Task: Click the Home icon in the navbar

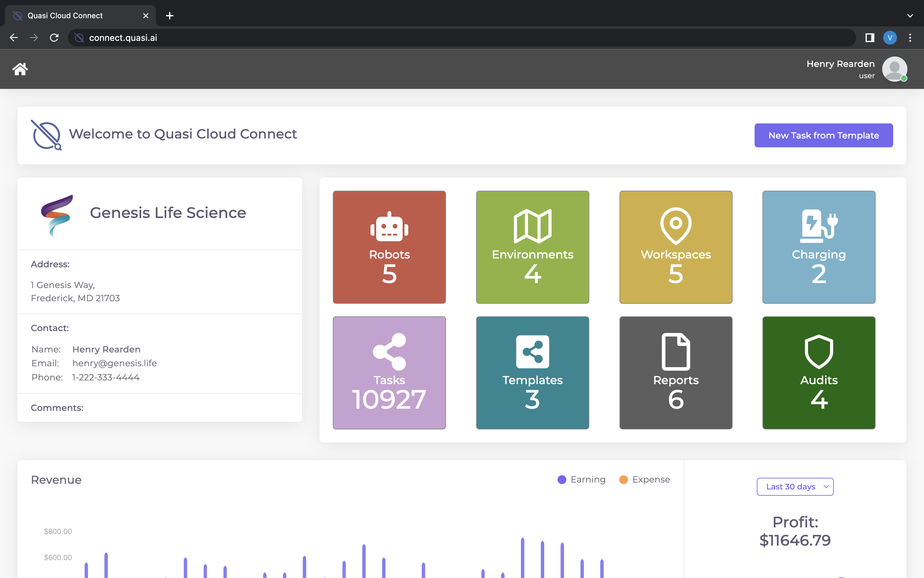Action: click(x=20, y=69)
